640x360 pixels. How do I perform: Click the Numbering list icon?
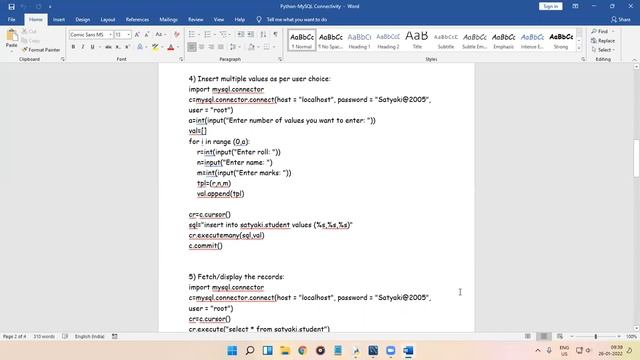[x=207, y=35]
